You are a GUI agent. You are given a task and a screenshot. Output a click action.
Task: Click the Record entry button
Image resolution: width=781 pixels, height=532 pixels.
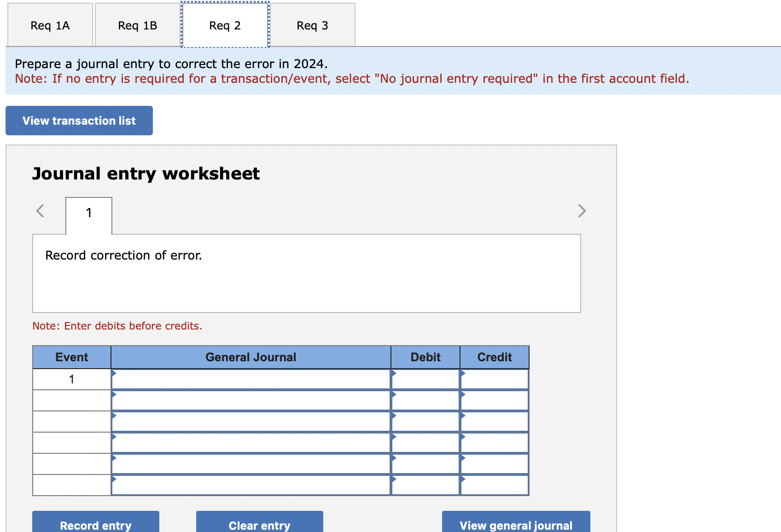95,525
